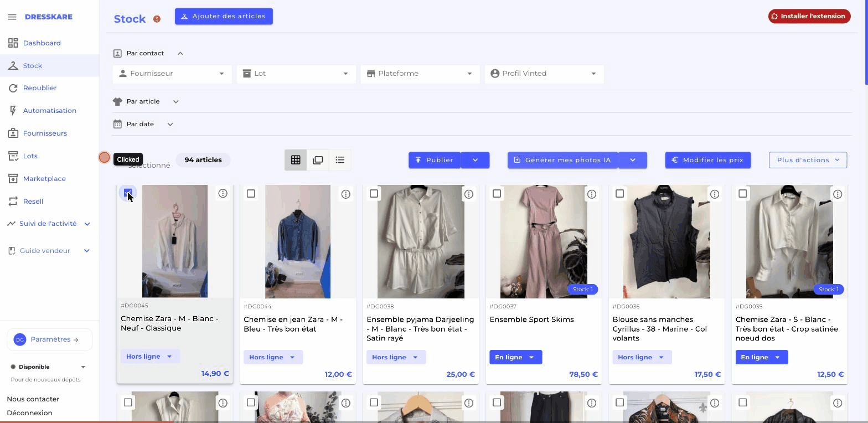This screenshot has width=868, height=423.
Task: Open the Republier page
Action: [x=40, y=88]
